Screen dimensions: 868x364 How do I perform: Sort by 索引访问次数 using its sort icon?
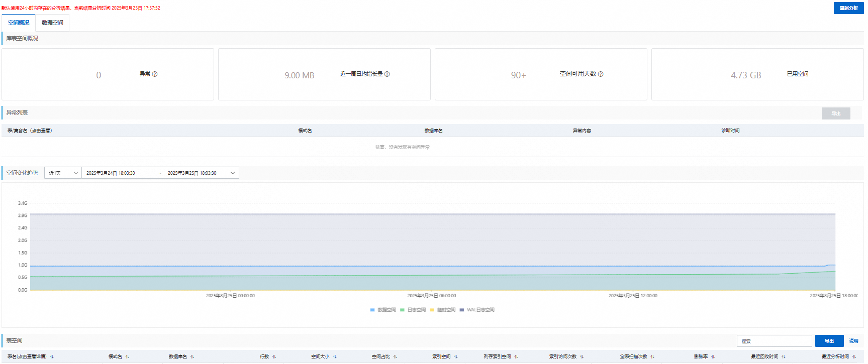(x=582, y=357)
